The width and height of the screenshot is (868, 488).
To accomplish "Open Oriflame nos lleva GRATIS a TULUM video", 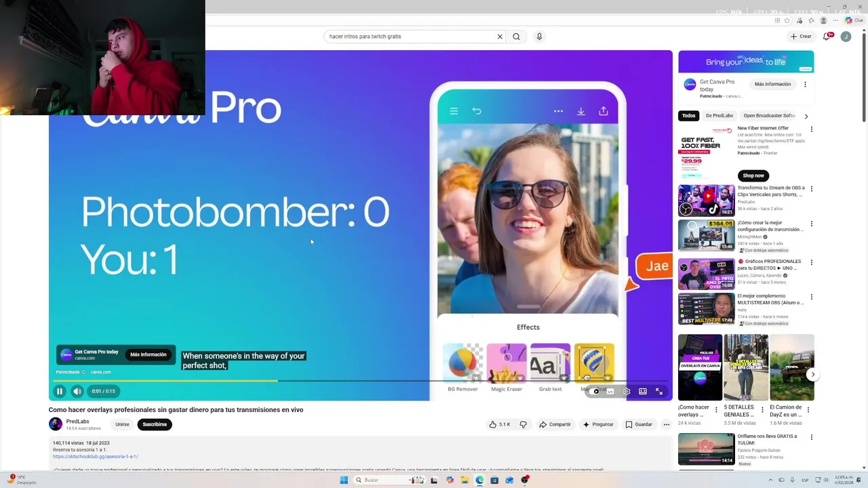I will (x=706, y=449).
